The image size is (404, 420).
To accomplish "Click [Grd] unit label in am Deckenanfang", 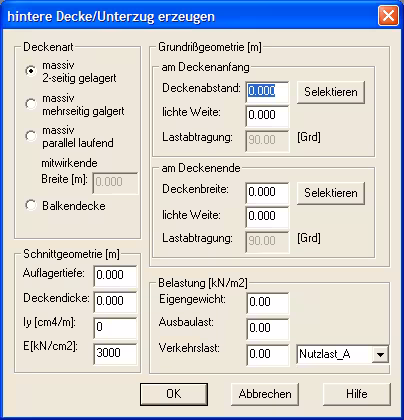I will [x=309, y=137].
